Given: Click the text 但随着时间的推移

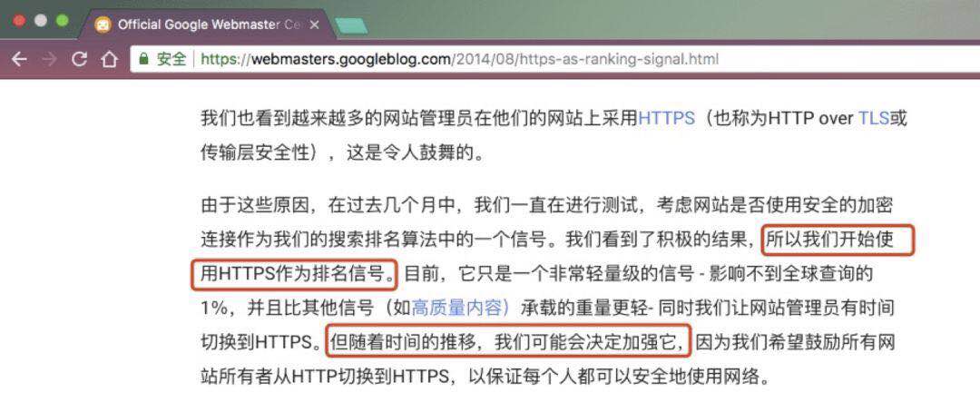Looking at the screenshot, I should (x=405, y=341).
